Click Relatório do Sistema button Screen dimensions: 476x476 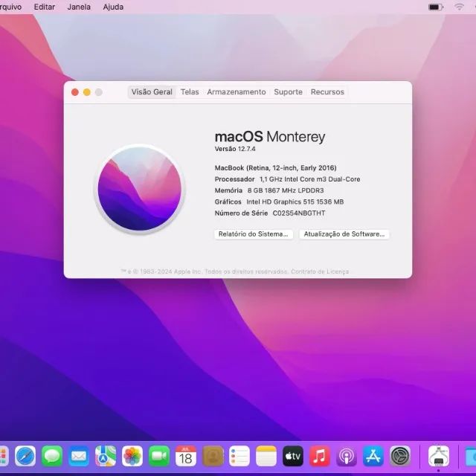(254, 234)
